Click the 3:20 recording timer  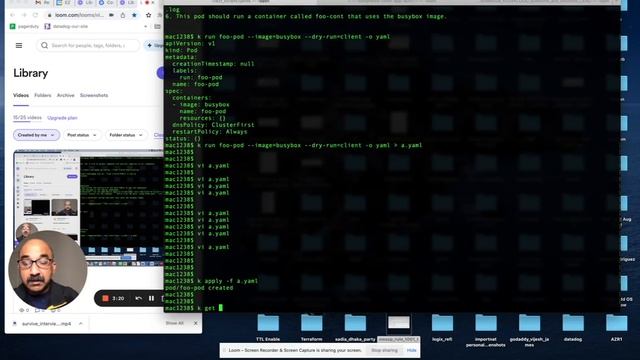click(118, 298)
